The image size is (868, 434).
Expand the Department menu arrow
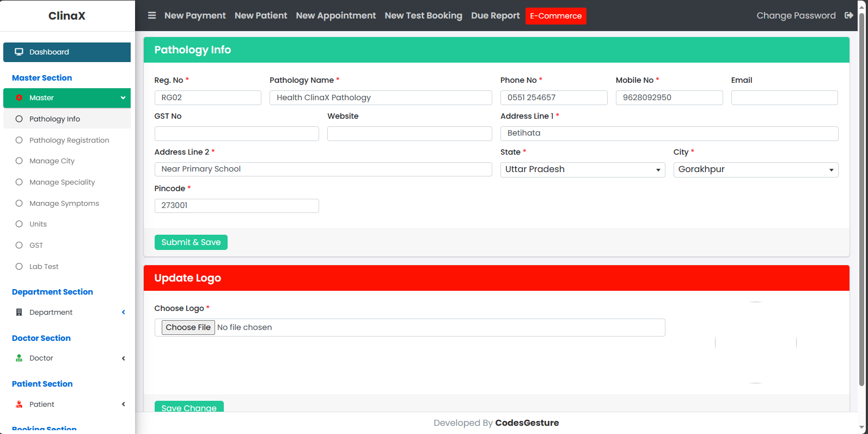point(124,313)
